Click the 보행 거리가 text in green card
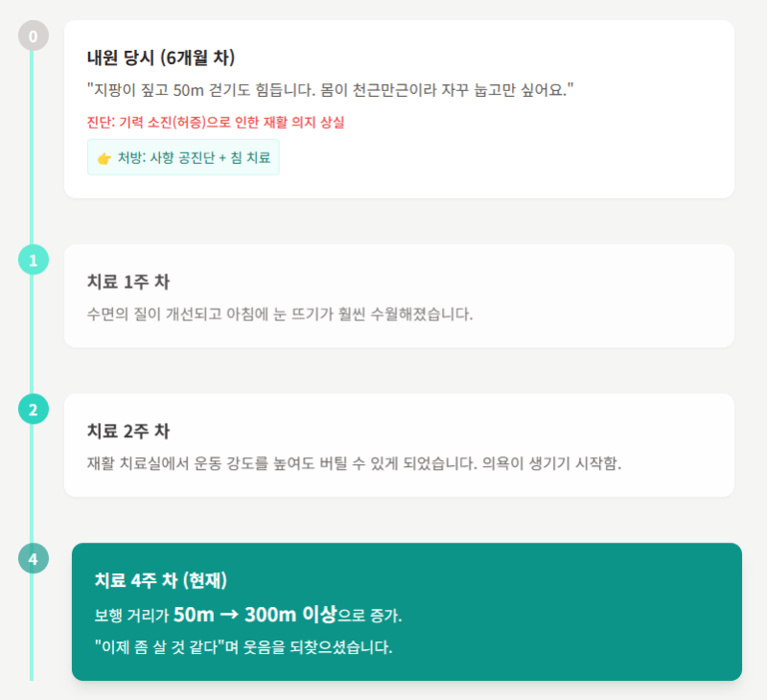The image size is (767, 700). 131,616
